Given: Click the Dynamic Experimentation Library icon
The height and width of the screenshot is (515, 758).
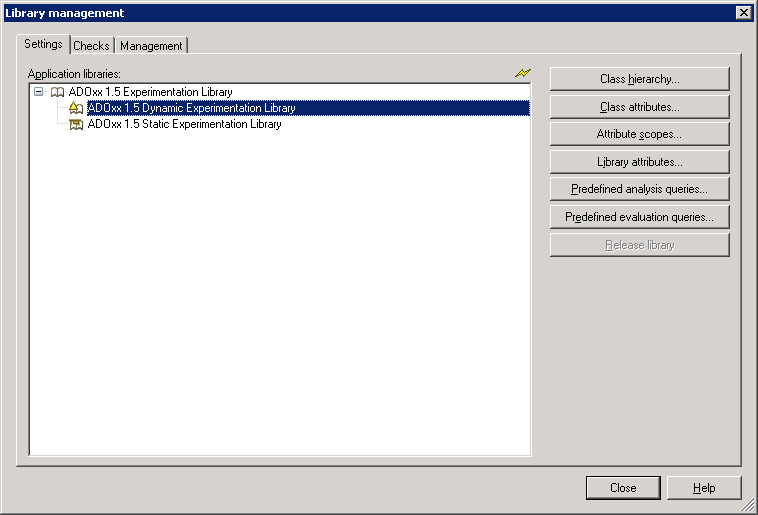Looking at the screenshot, I should (76, 108).
